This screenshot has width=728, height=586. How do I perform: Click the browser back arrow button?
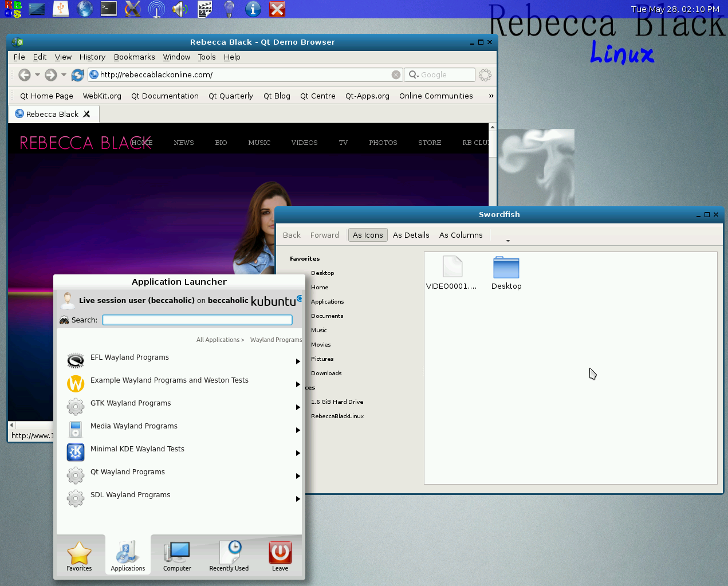tap(25, 75)
